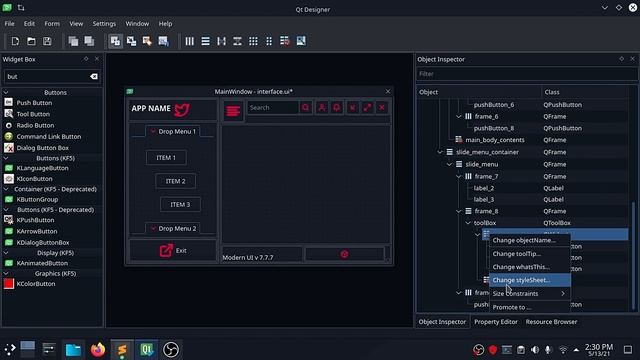640x360 pixels.
Task: Open OBS Studio from the taskbar
Action: pyautogui.click(x=171, y=350)
